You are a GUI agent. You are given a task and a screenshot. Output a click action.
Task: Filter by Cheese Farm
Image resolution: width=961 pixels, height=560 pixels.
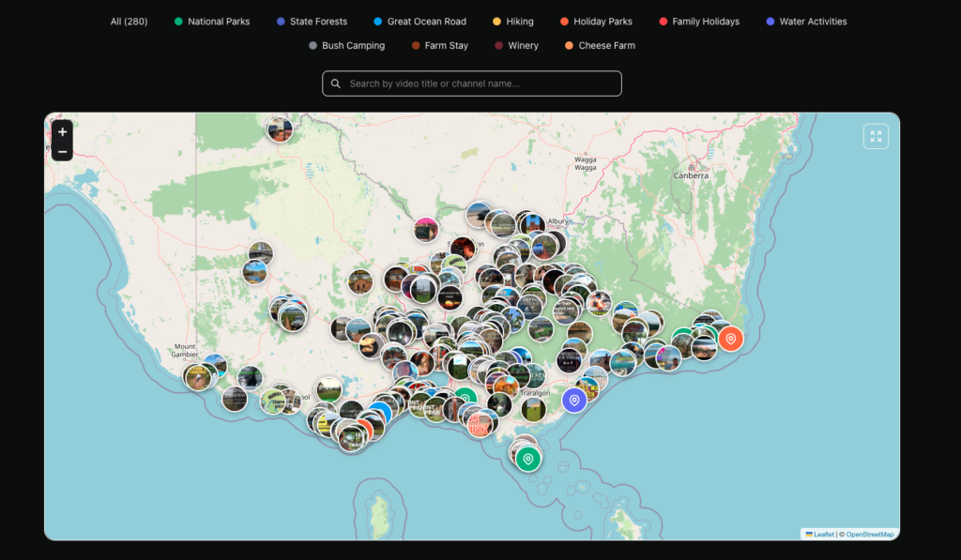(600, 45)
